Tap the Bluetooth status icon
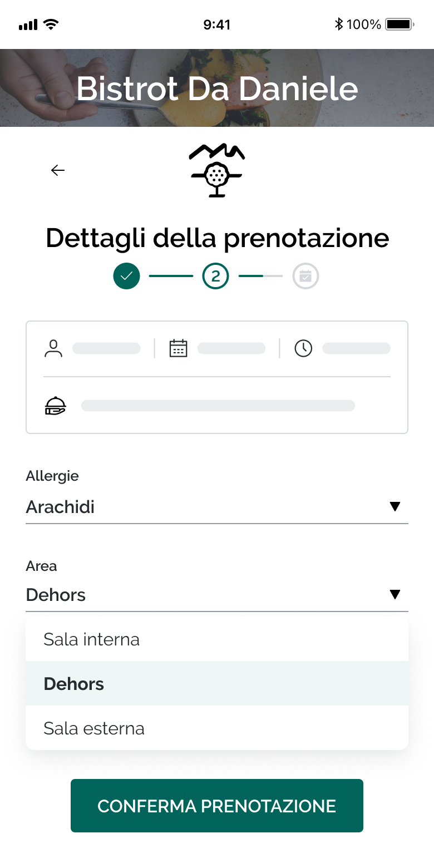The width and height of the screenshot is (434, 868). pyautogui.click(x=338, y=24)
